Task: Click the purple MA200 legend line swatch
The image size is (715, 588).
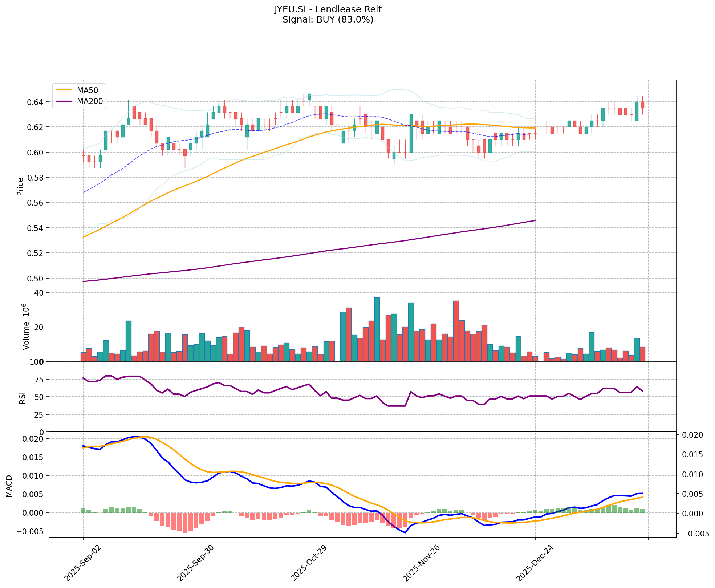Action: (x=64, y=101)
